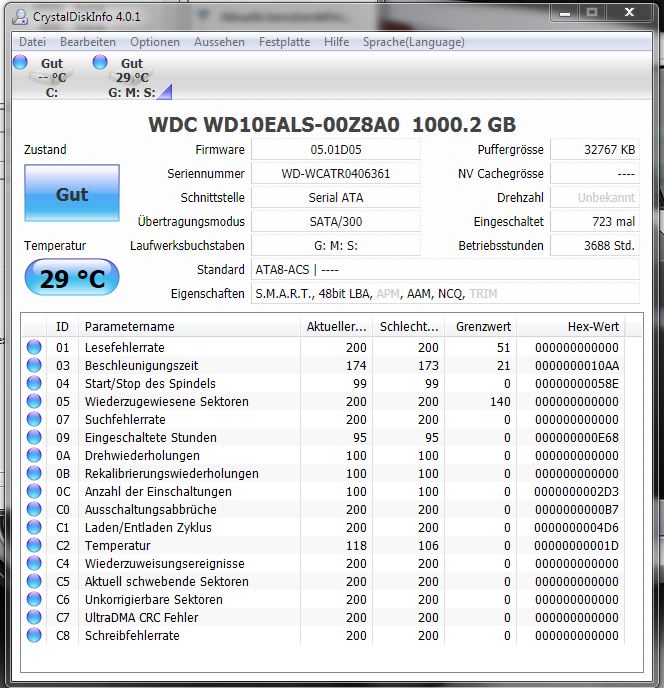Click status orb of Drehwiederholungen row

(34, 455)
